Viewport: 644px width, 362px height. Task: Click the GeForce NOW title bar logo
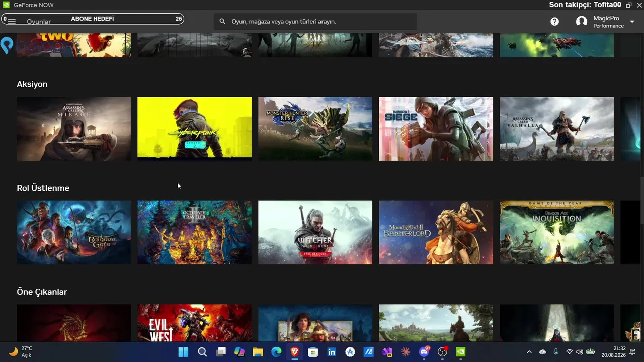pos(6,5)
